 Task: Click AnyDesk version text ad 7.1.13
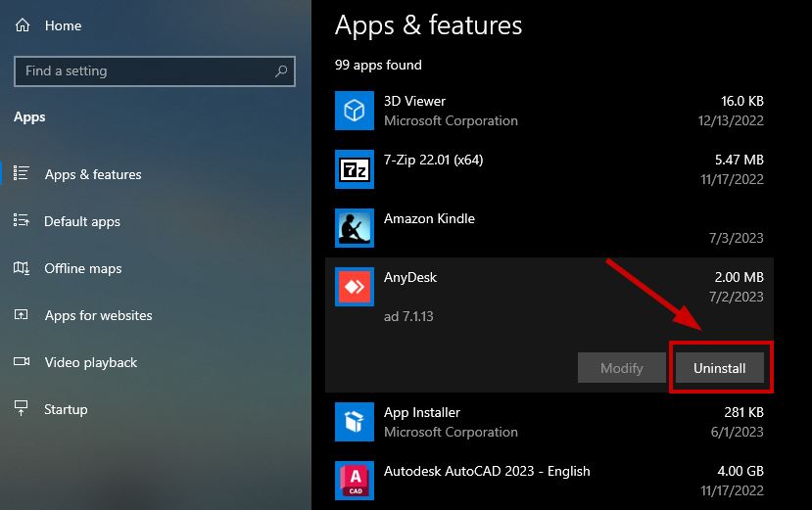point(408,316)
